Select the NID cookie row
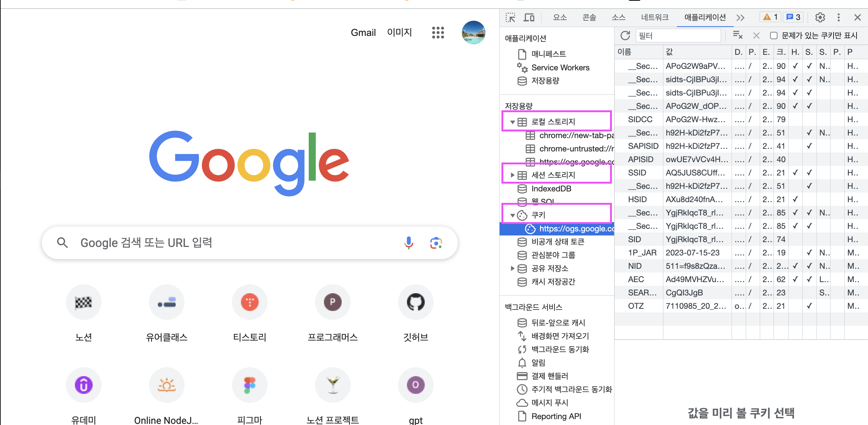 coord(741,266)
